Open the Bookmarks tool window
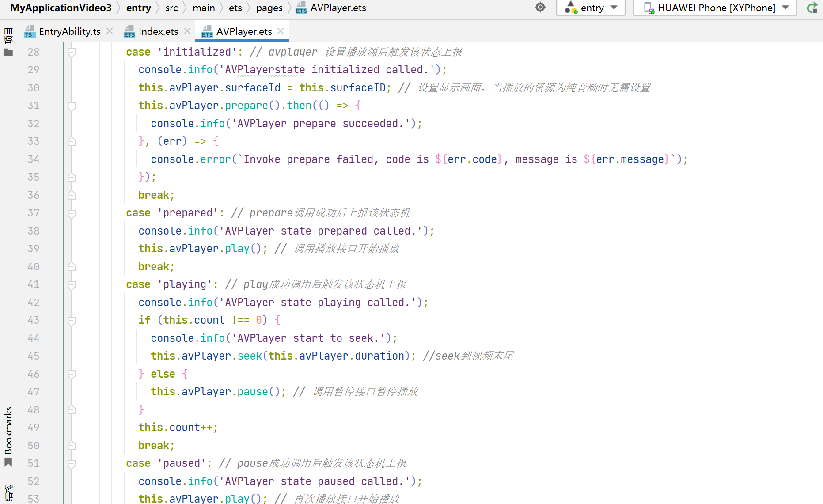 [8, 437]
